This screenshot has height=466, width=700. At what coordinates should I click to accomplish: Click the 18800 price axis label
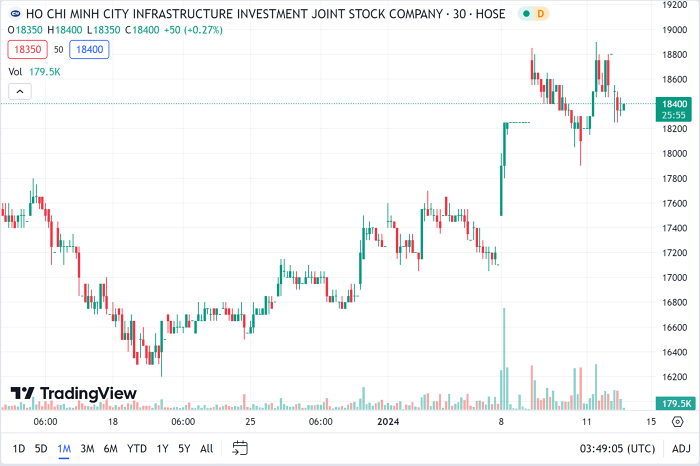(x=675, y=55)
